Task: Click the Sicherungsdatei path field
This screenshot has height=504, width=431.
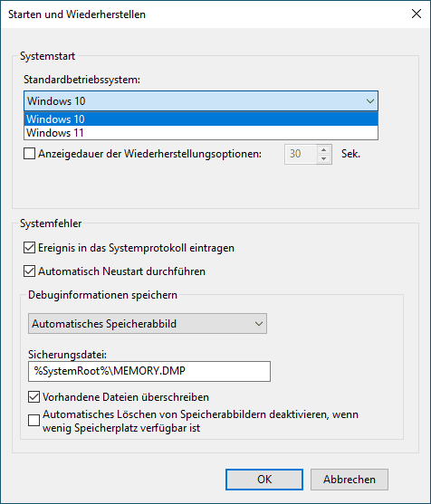Action: 149,371
